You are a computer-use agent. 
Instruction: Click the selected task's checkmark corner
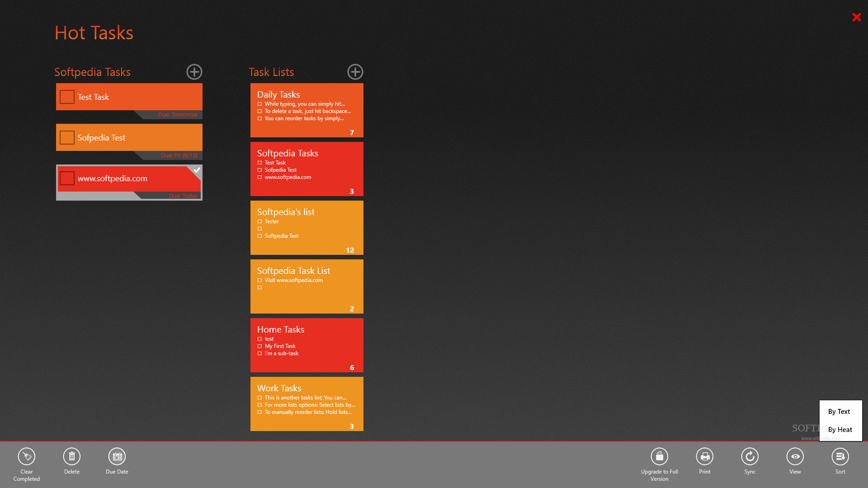coord(197,170)
